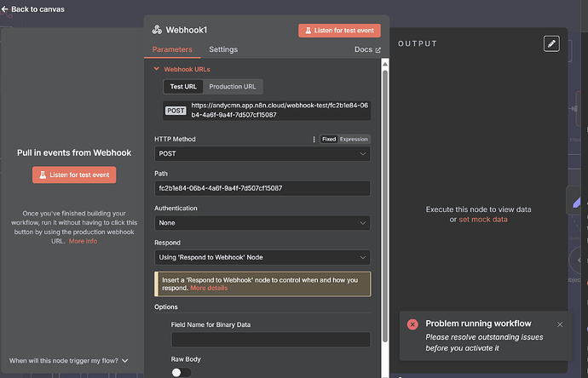Open More details link in notice
Screen dimensions: 588x378
click(209, 288)
